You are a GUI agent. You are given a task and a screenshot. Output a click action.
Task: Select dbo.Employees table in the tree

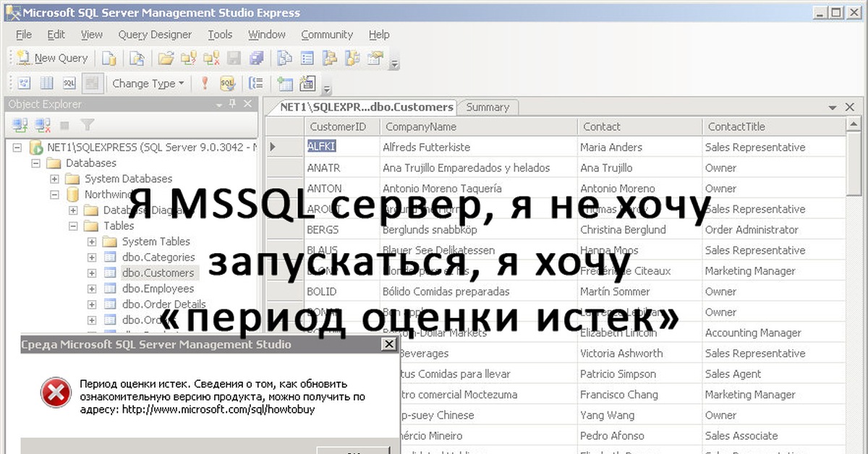pyautogui.click(x=158, y=288)
